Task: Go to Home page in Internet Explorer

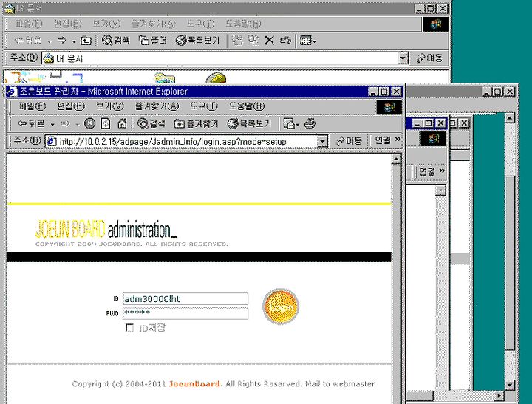Action: pos(122,123)
